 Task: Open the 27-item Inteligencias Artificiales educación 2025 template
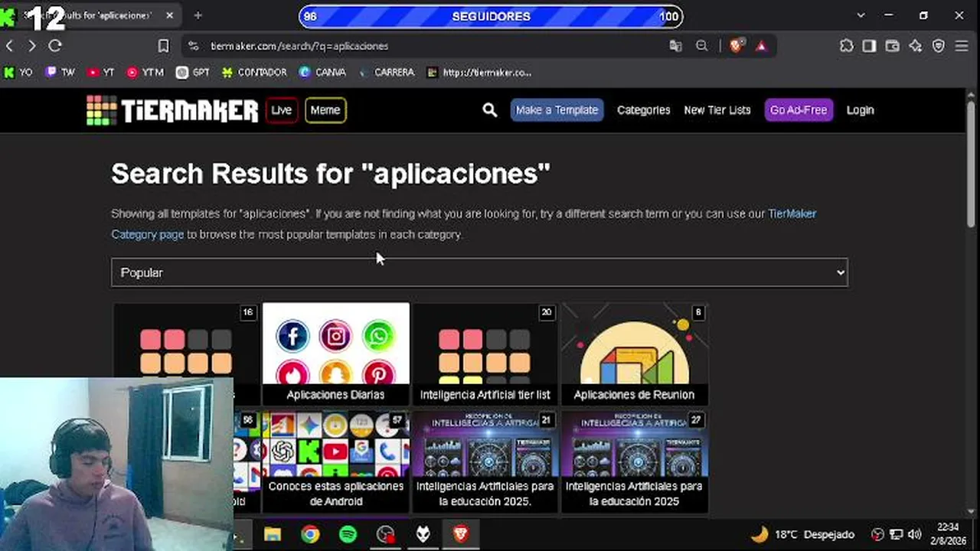click(x=634, y=461)
